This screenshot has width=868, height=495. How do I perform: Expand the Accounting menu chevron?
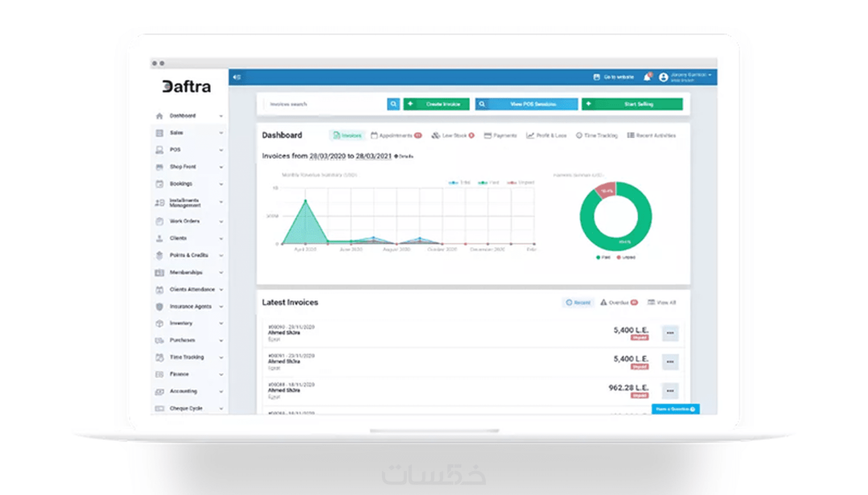coord(221,391)
